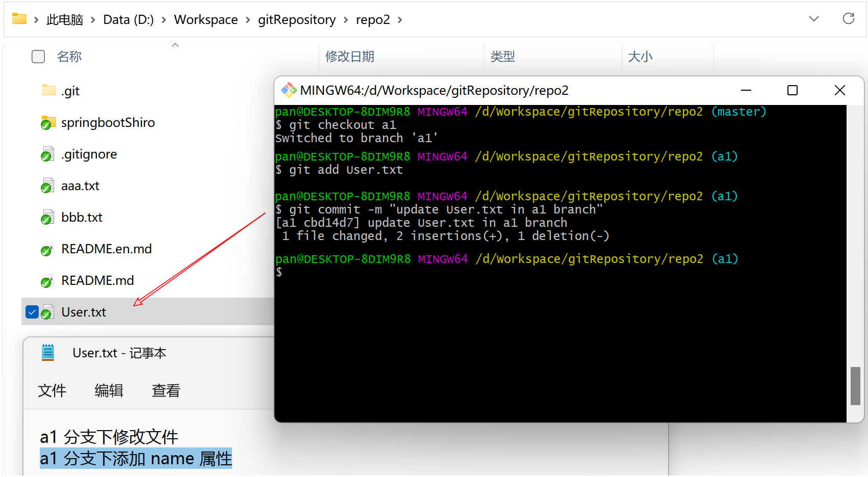This screenshot has width=868, height=477.
Task: Select the bbb.txt file icon
Action: pos(48,218)
